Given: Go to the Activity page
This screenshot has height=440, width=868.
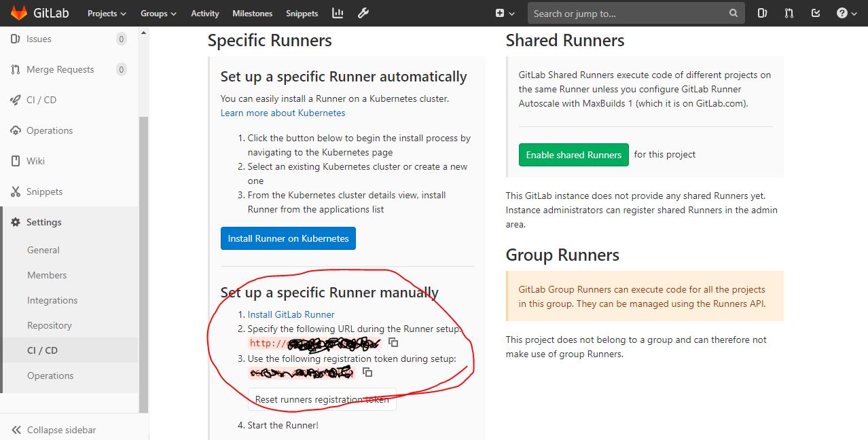Looking at the screenshot, I should click(x=205, y=13).
